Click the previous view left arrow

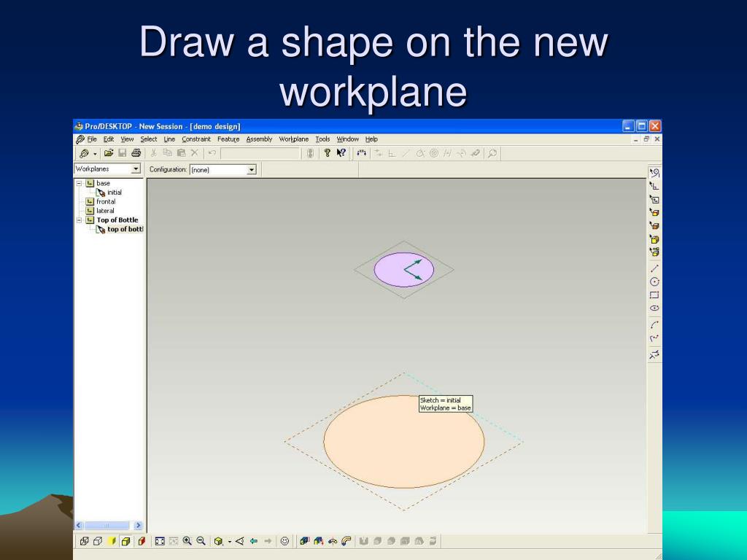[x=254, y=541]
